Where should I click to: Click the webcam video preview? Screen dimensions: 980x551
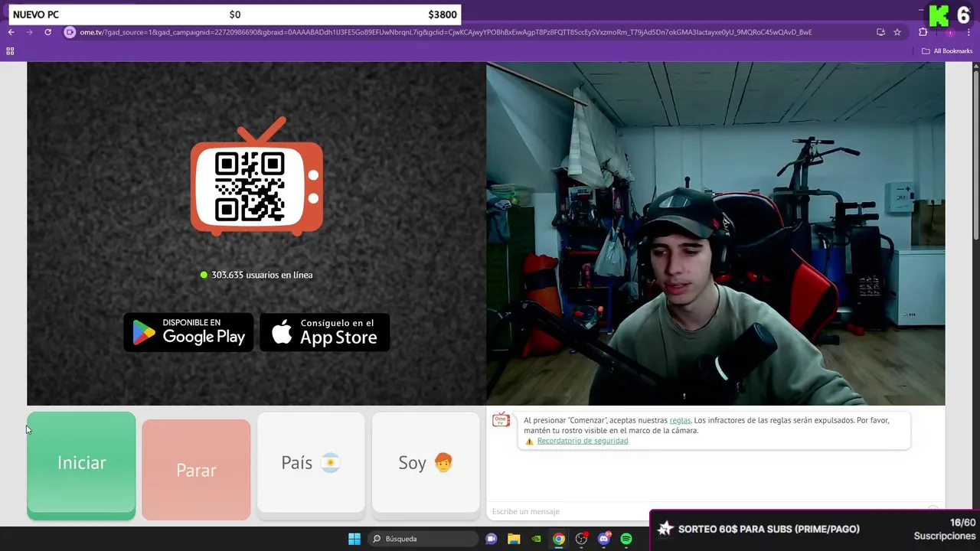coord(715,233)
